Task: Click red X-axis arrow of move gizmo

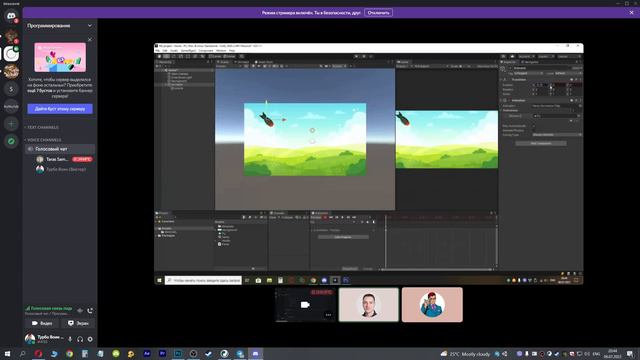Action: pos(283,120)
